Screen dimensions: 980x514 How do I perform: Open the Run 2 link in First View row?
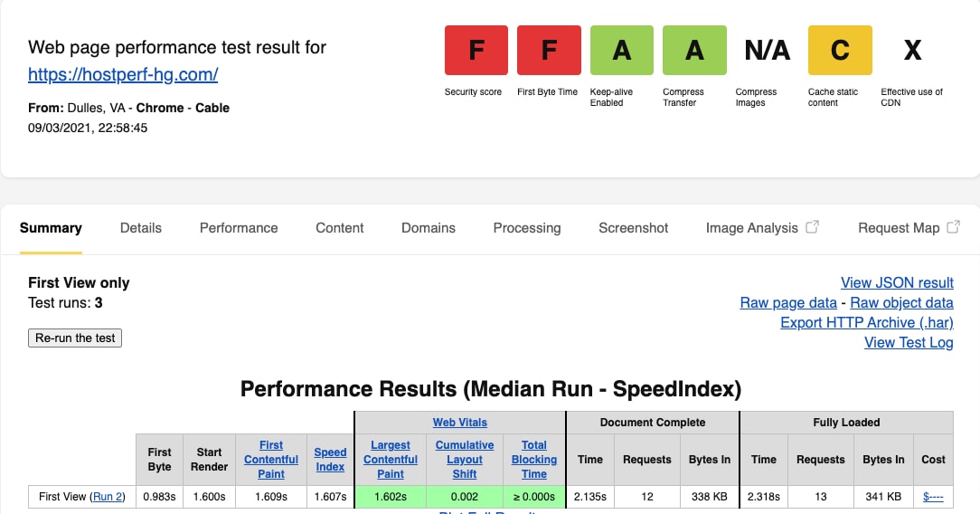click(108, 497)
